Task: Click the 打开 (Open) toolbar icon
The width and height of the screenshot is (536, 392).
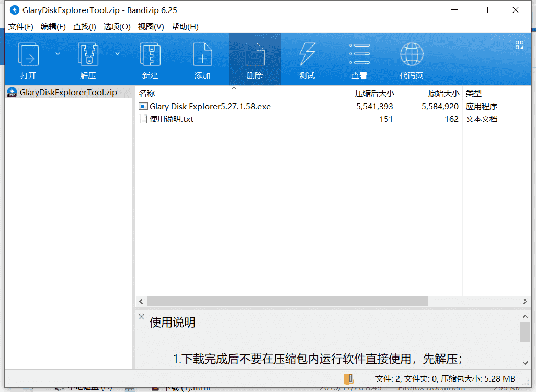Action: 28,55
